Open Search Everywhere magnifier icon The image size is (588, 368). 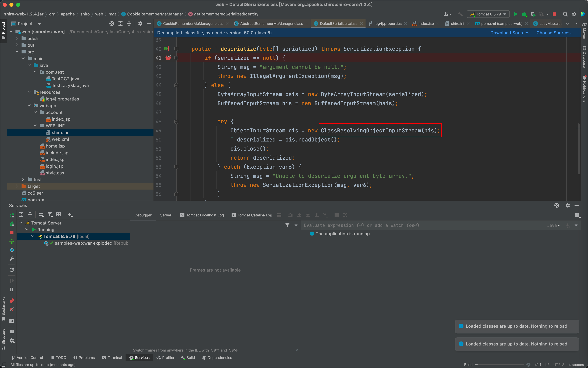(x=565, y=14)
